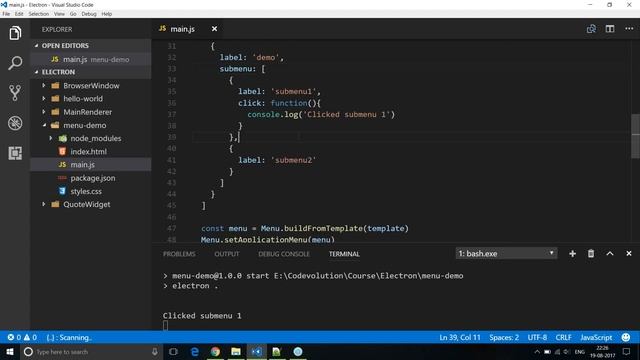Collapse the Open Editors section

[x=91, y=46]
